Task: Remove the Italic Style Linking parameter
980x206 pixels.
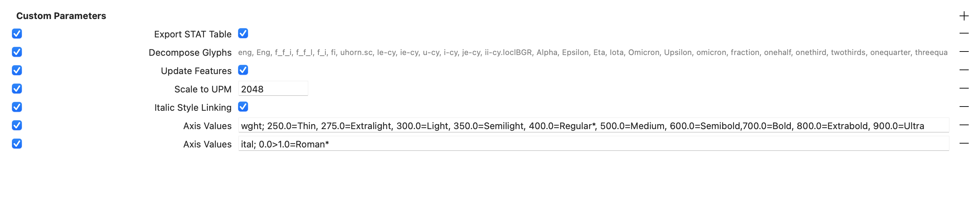Action: point(964,107)
